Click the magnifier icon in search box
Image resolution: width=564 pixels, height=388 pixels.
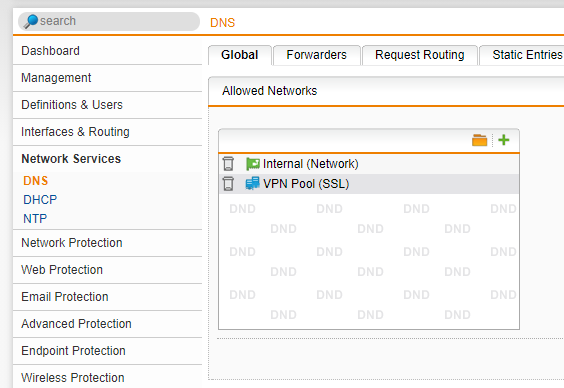coord(31,21)
